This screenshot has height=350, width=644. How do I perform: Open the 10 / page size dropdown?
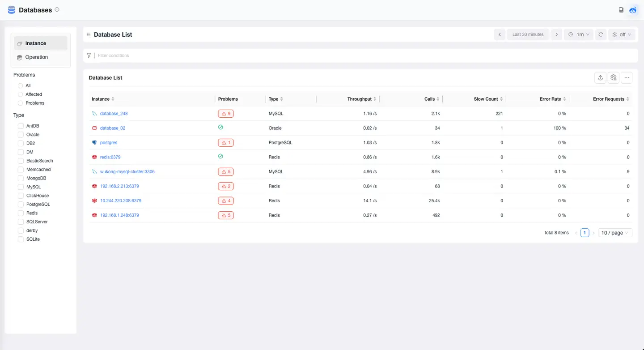tap(615, 232)
